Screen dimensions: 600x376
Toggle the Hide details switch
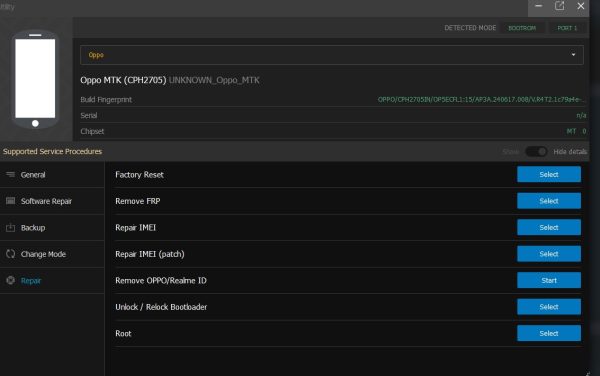[536, 151]
